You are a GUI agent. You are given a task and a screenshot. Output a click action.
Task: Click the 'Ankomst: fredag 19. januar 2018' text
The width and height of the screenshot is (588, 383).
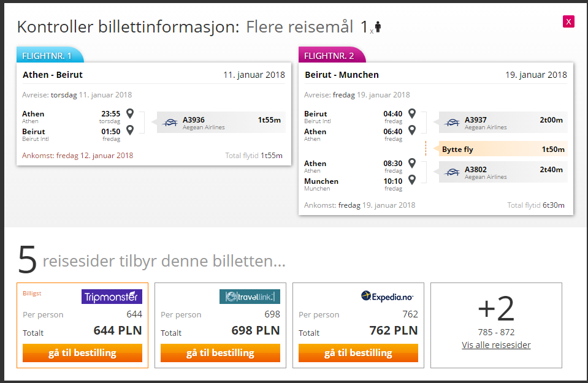[360, 205]
